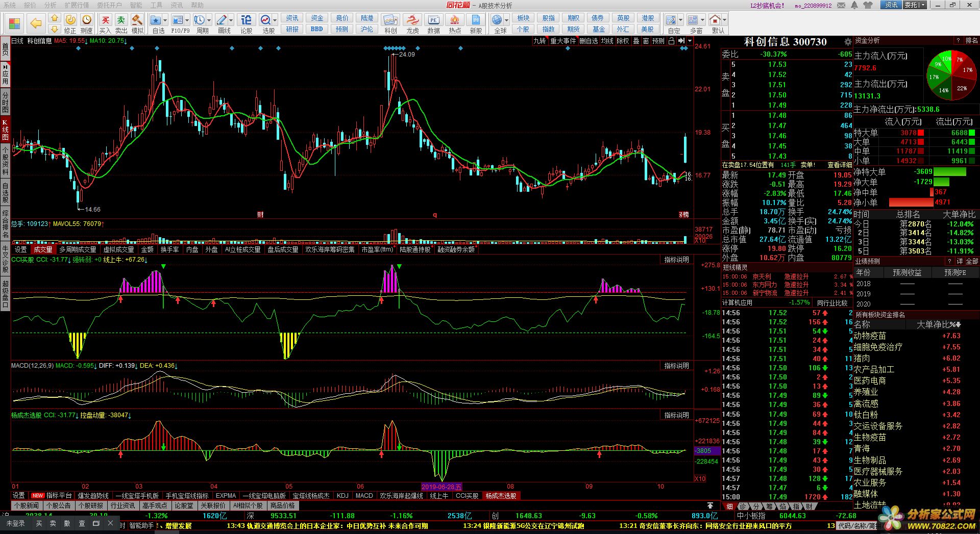This screenshot has height=534, width=980.
Task: Toggle the 叠 overlay chart option
Action: [636, 41]
